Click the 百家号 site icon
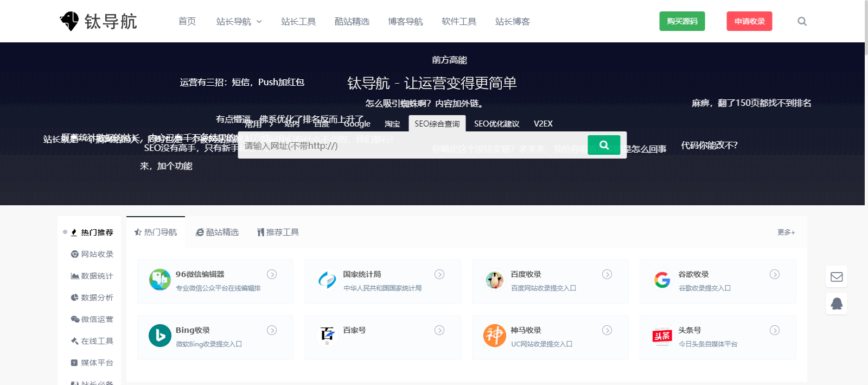868x385 pixels. pyautogui.click(x=327, y=336)
